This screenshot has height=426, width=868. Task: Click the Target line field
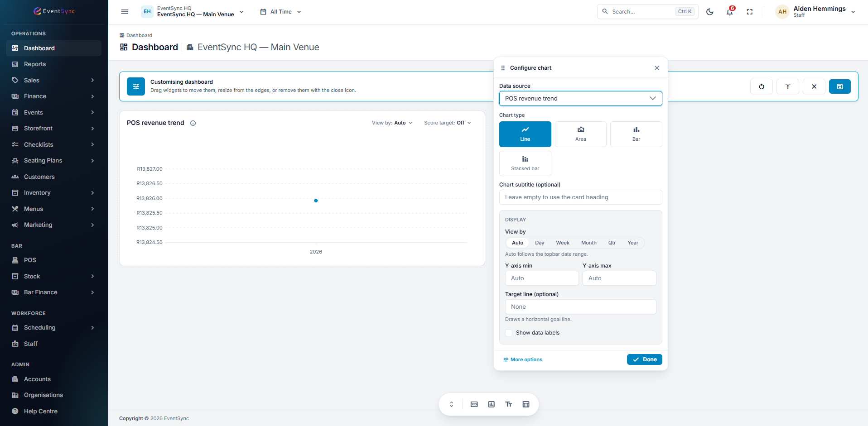tap(581, 307)
